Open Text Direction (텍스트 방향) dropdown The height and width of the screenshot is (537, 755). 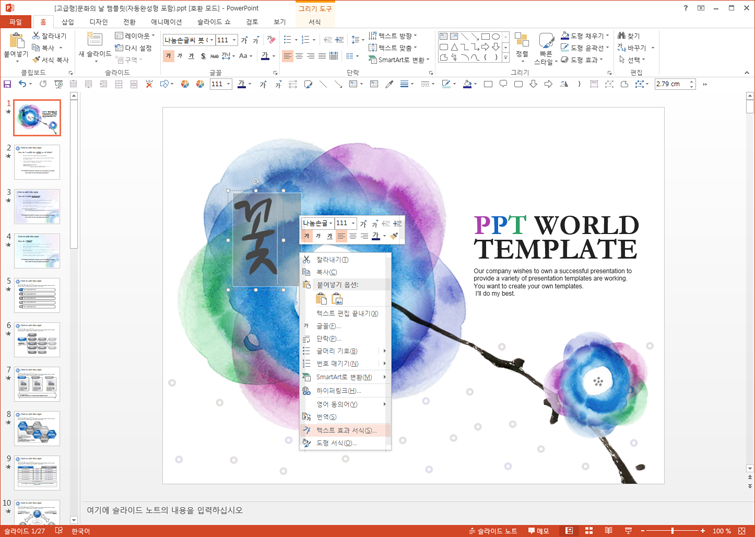(392, 36)
